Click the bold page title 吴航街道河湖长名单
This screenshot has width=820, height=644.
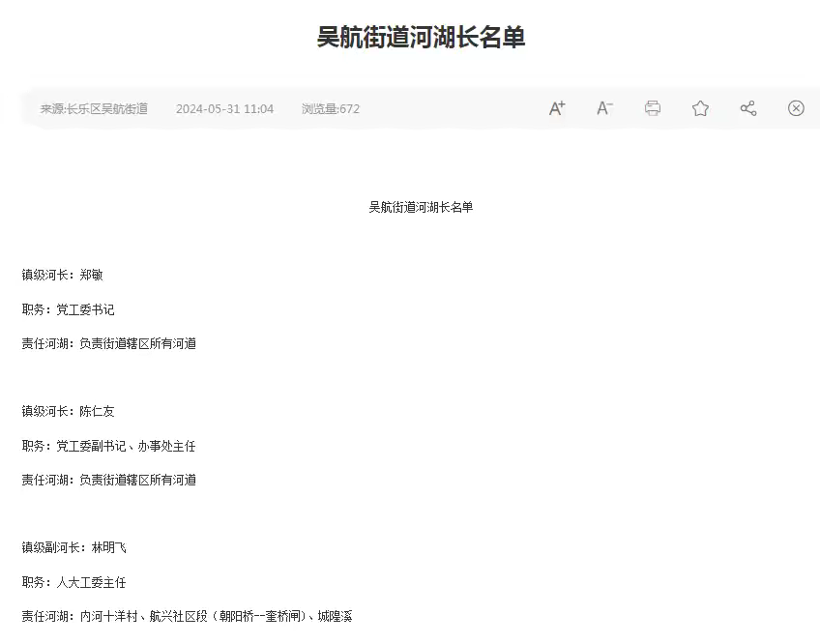pyautogui.click(x=421, y=38)
